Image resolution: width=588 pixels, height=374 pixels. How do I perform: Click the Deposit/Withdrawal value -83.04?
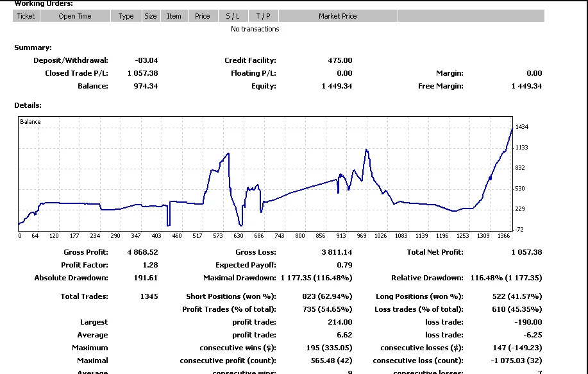(x=146, y=60)
